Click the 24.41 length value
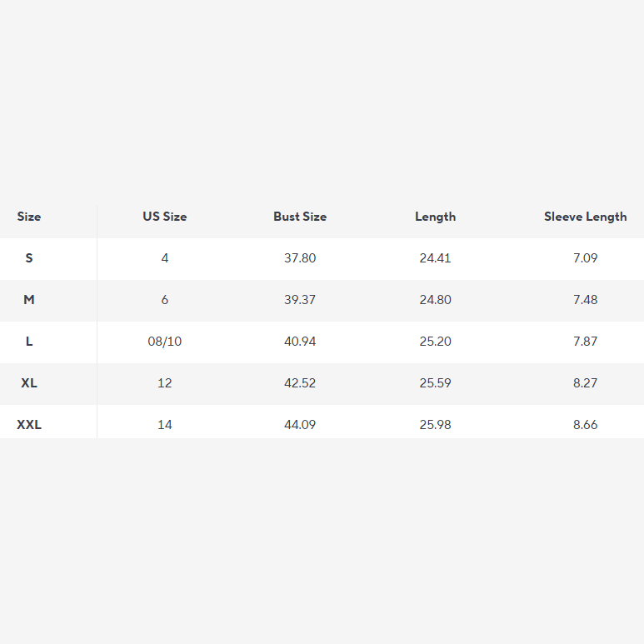The width and height of the screenshot is (644, 644). (436, 258)
